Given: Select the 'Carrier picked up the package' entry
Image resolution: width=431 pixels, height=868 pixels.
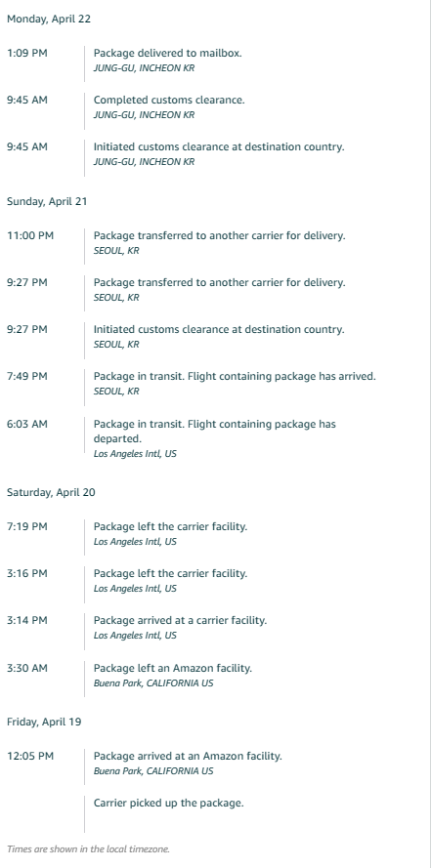Looking at the screenshot, I should (x=168, y=804).
